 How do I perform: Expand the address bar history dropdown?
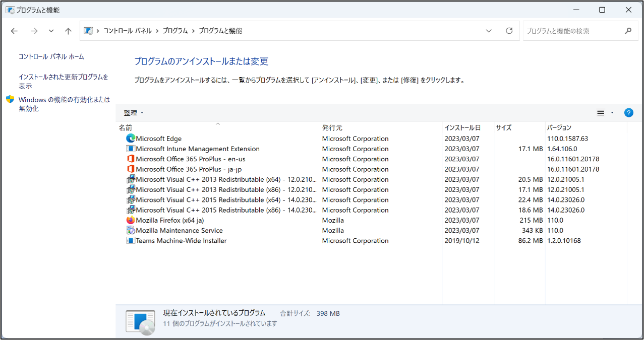point(489,31)
